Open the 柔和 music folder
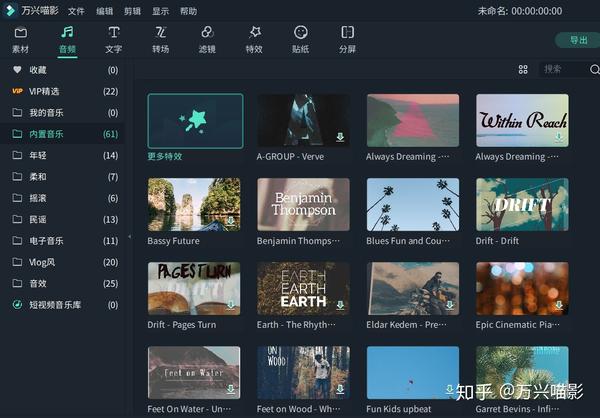The height and width of the screenshot is (418, 600). click(x=62, y=177)
